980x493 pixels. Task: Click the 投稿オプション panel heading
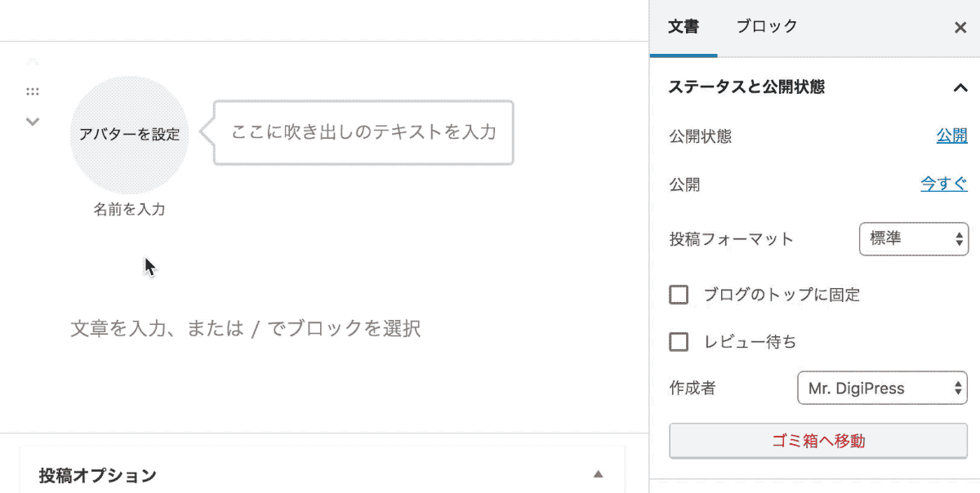(x=97, y=475)
